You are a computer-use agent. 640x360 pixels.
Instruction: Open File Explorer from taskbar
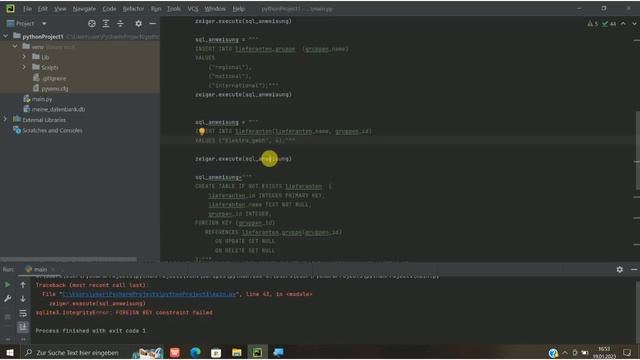pyautogui.click(x=237, y=352)
